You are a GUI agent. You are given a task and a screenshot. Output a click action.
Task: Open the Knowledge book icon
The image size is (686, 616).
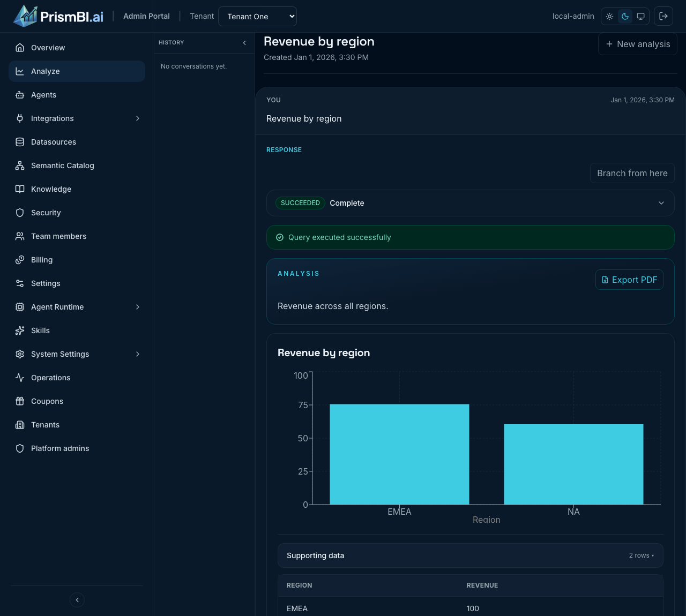[20, 189]
